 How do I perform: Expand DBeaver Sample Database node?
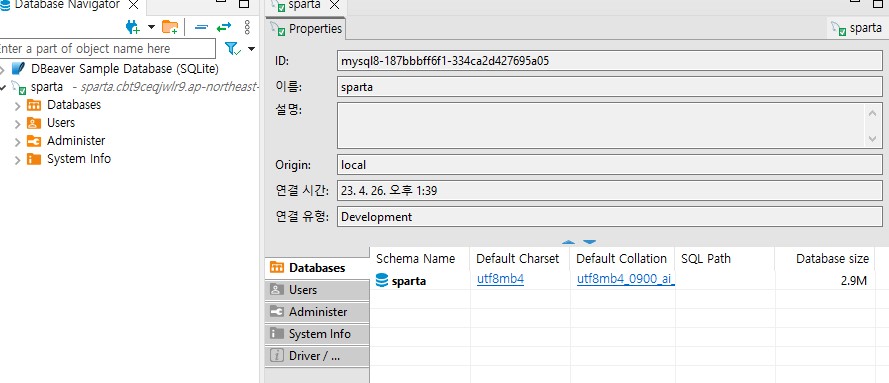tap(3, 70)
